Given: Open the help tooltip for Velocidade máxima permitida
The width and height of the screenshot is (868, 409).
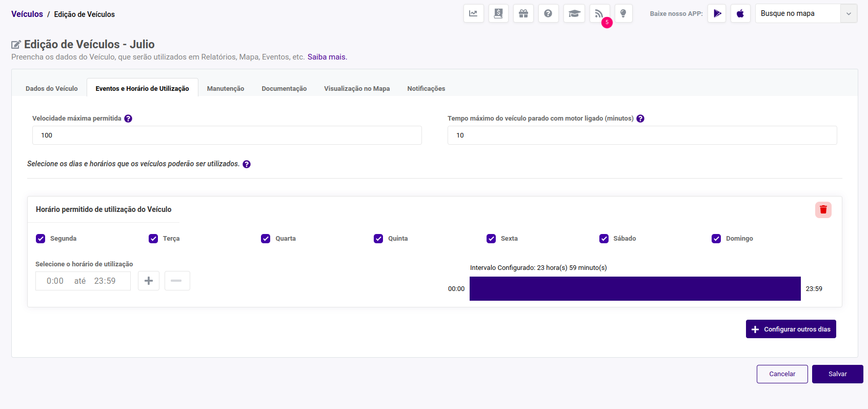Looking at the screenshot, I should coord(128,119).
